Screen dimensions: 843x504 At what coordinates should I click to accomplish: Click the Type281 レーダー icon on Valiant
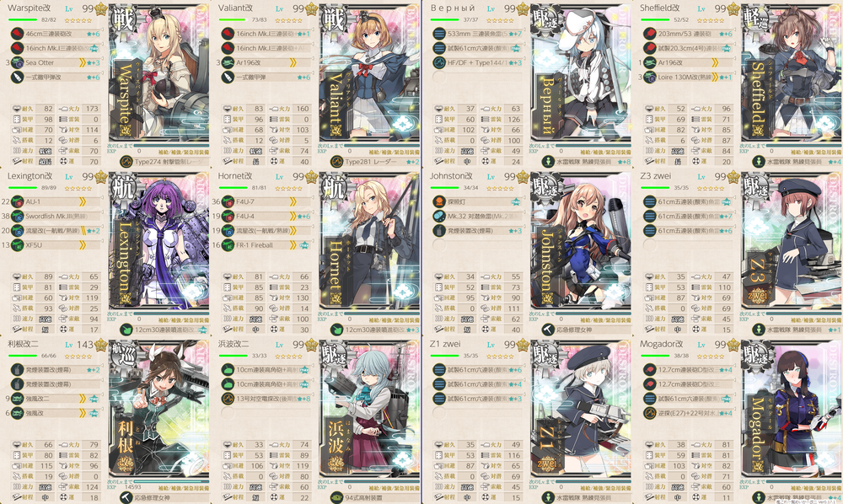point(337,161)
